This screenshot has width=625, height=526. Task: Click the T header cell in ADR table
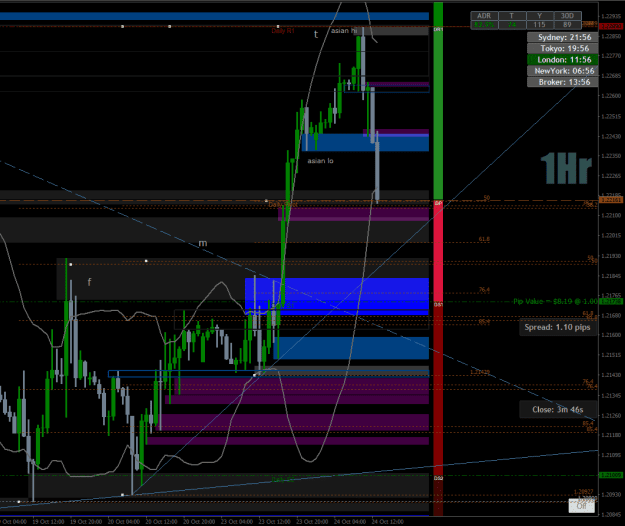click(512, 16)
